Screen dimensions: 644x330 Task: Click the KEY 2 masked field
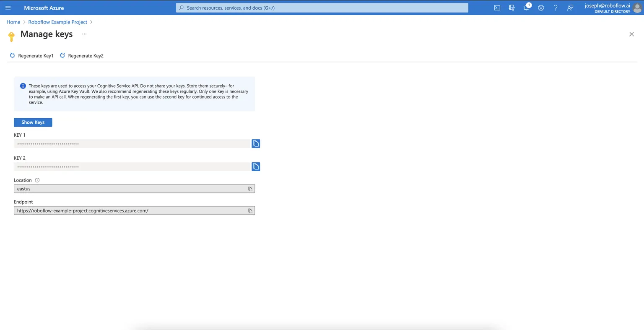click(x=132, y=167)
